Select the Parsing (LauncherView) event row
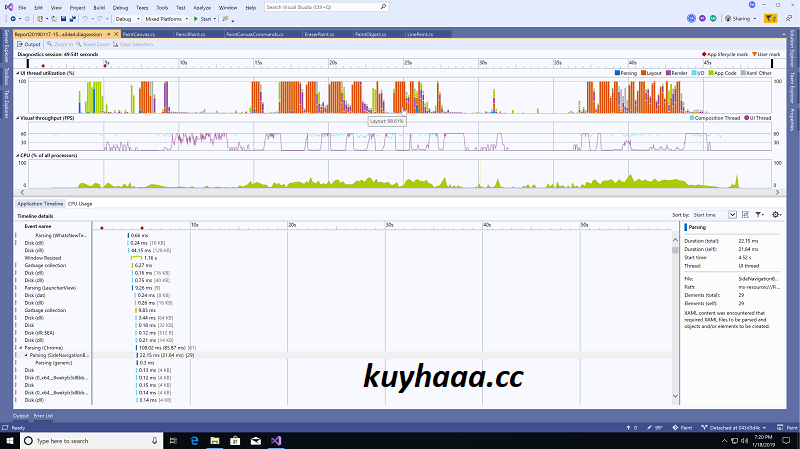This screenshot has height=449, width=800. pos(50,288)
